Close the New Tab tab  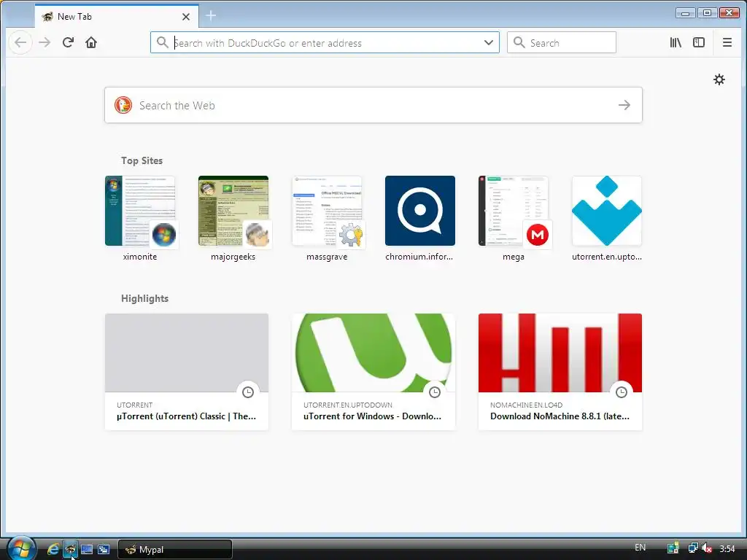tap(186, 17)
